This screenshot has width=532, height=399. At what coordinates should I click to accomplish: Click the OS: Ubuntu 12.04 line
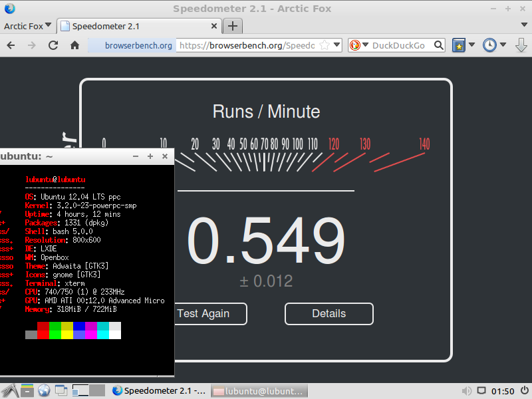click(72, 197)
